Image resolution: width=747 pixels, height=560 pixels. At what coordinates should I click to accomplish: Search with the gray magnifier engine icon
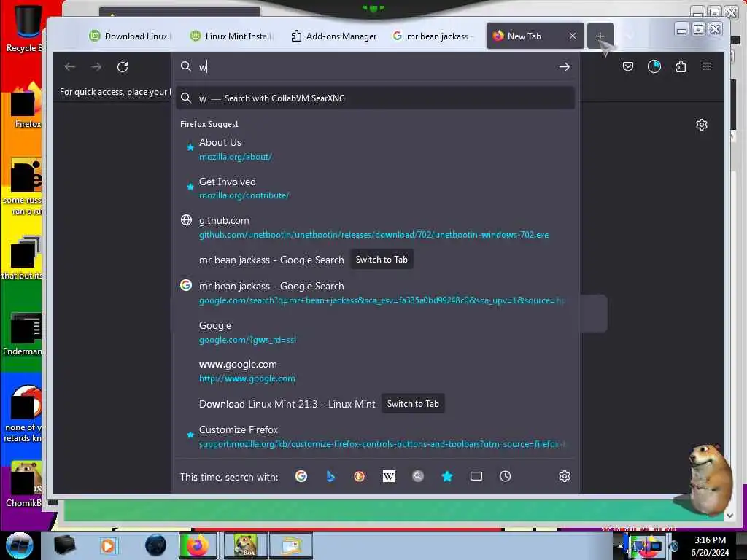tap(418, 476)
